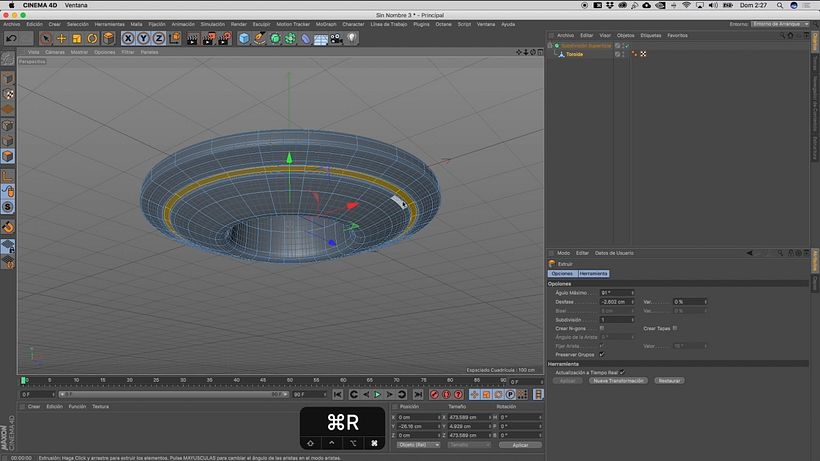Click the texture checkerboard mode icon

[8, 94]
